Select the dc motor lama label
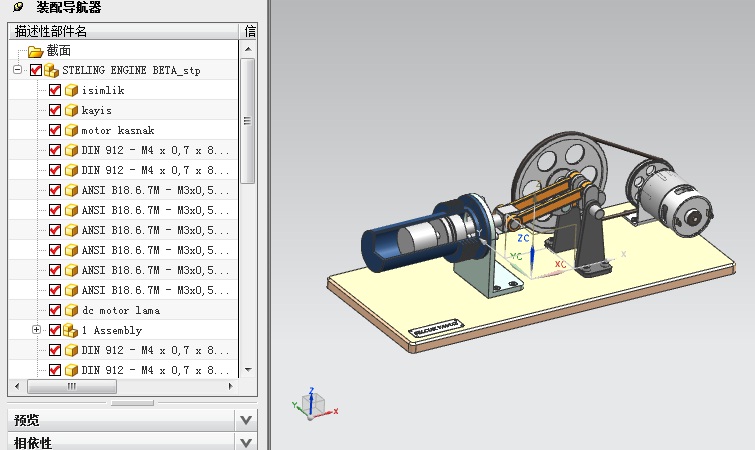The width and height of the screenshot is (755, 450). click(x=120, y=310)
